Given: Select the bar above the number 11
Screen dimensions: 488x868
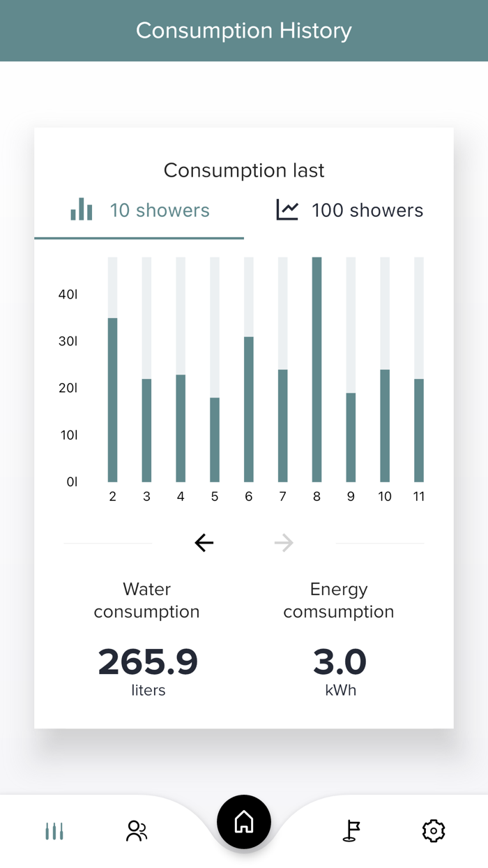Looking at the screenshot, I should pyautogui.click(x=419, y=429).
